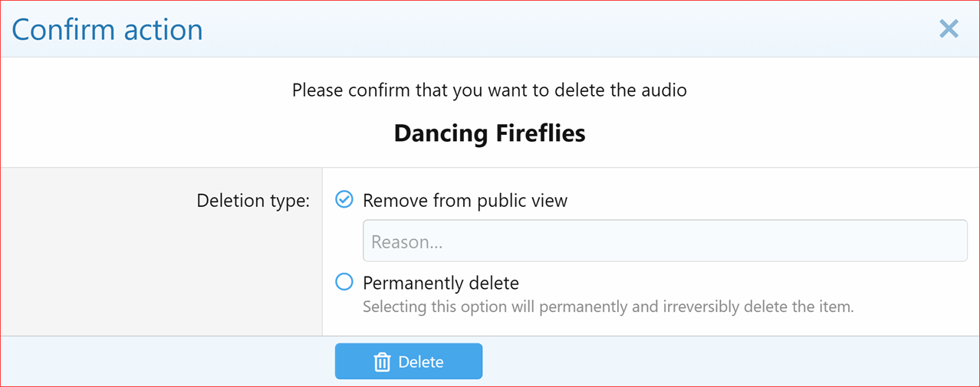Click the word 'Delete' on the button

click(x=421, y=362)
